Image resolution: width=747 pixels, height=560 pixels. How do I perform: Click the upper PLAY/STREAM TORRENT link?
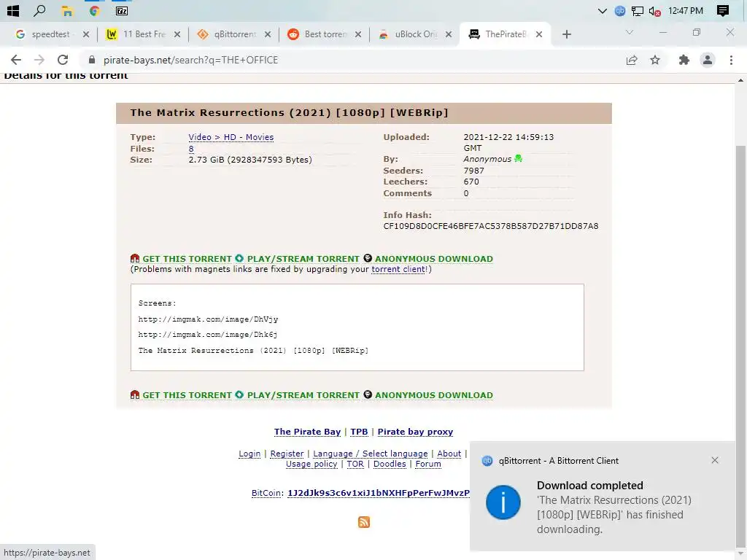tap(303, 259)
